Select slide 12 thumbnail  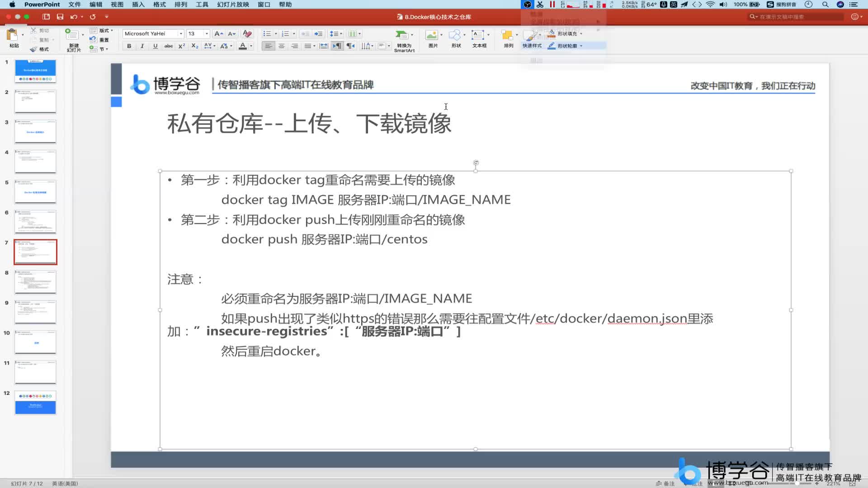pos(35,402)
